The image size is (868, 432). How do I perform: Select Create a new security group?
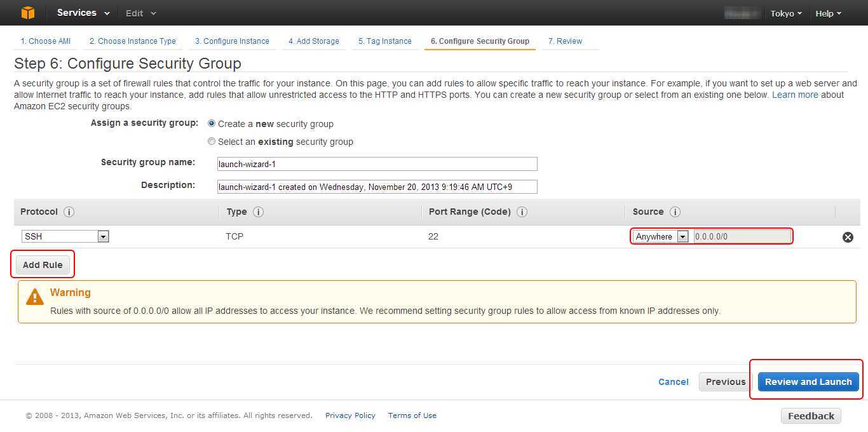pyautogui.click(x=212, y=124)
